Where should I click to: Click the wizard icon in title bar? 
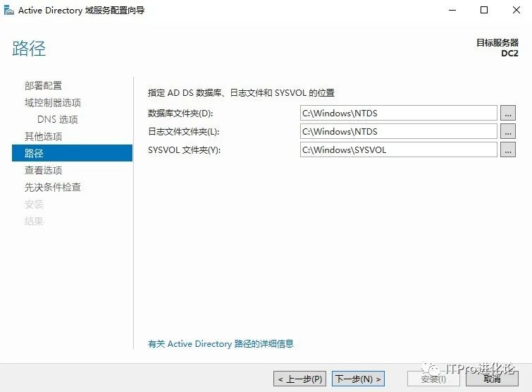click(8, 11)
